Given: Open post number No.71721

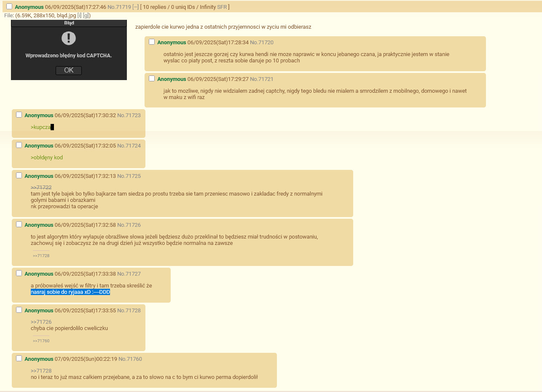Looking at the screenshot, I should (262, 79).
